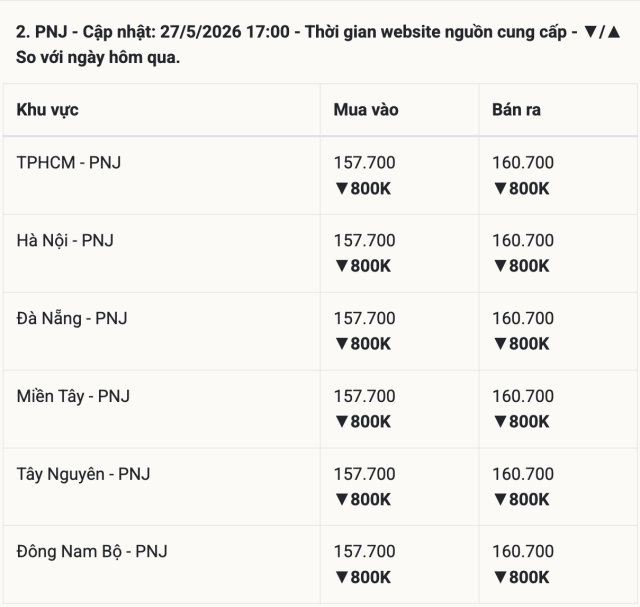Select the Hà Nội - PNJ row label

click(65, 240)
